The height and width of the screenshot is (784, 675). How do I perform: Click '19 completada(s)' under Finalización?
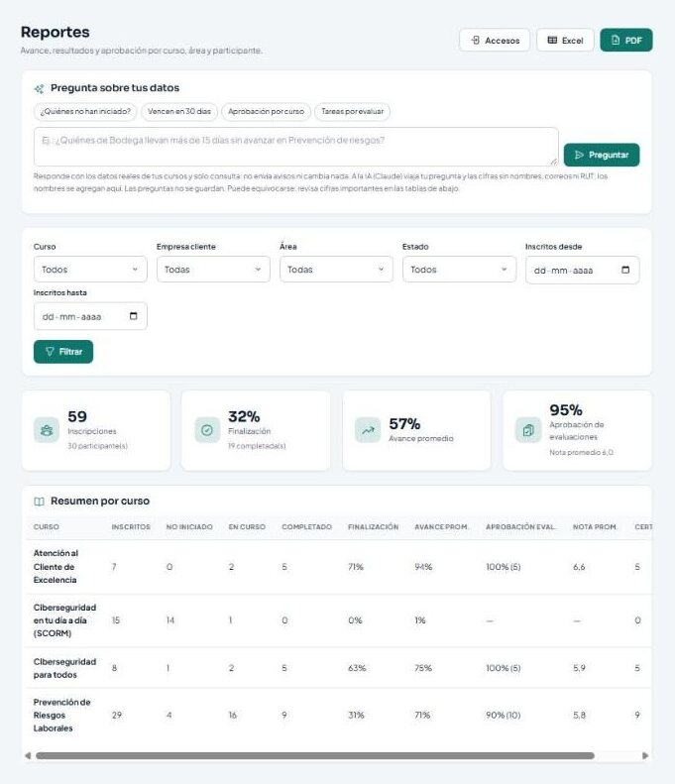257,445
